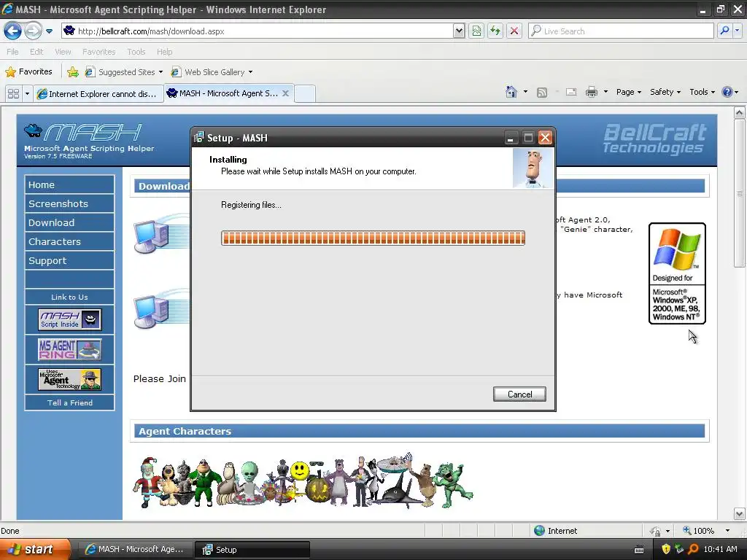Image resolution: width=747 pixels, height=560 pixels.
Task: Click the Home icon in command bar
Action: coord(511,92)
